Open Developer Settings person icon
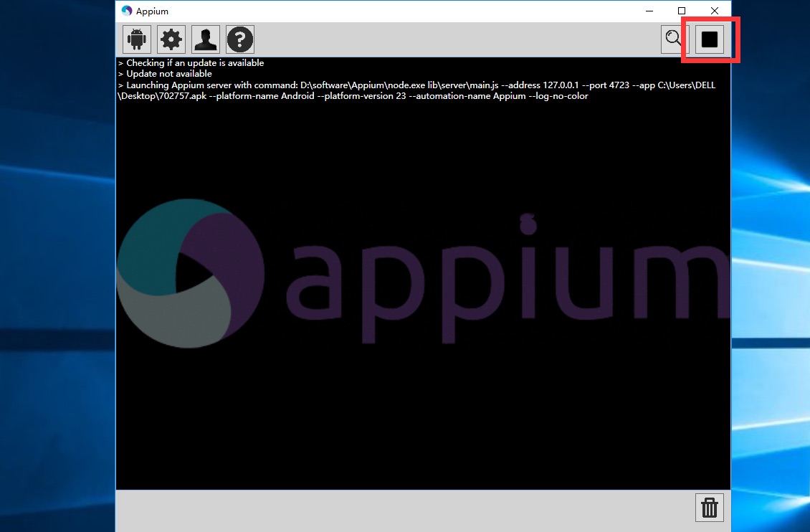Viewport: 810px width, 532px height. pos(206,39)
